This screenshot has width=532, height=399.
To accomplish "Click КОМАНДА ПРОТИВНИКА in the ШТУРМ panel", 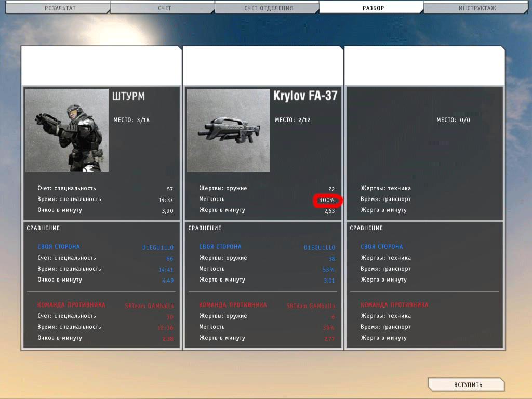I will click(x=71, y=304).
